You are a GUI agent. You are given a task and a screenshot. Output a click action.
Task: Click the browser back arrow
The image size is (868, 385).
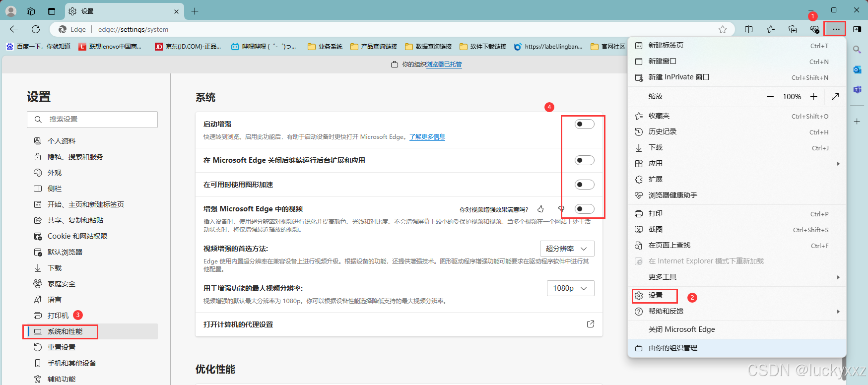14,29
